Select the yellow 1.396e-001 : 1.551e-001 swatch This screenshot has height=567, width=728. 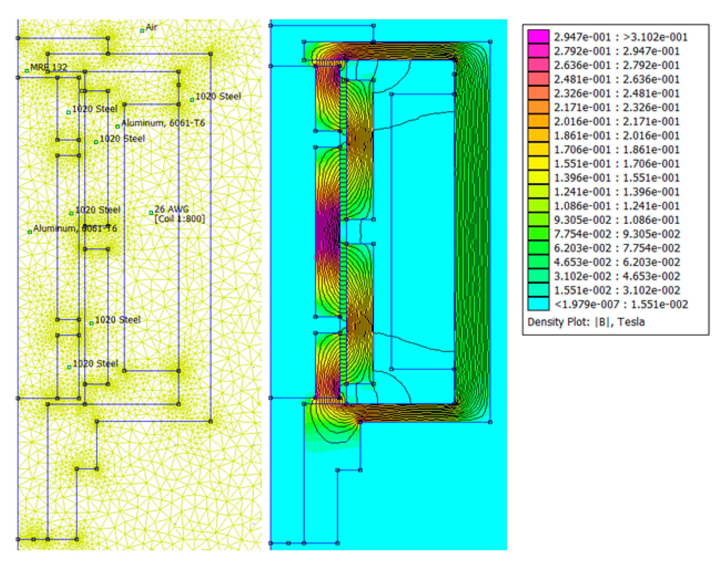(x=538, y=177)
